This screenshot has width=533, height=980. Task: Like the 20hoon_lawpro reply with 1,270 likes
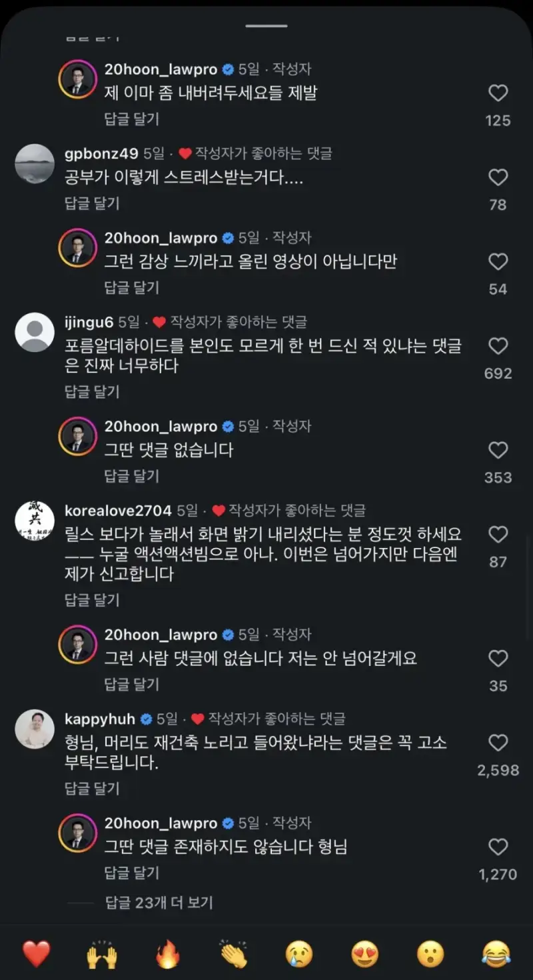click(x=498, y=847)
